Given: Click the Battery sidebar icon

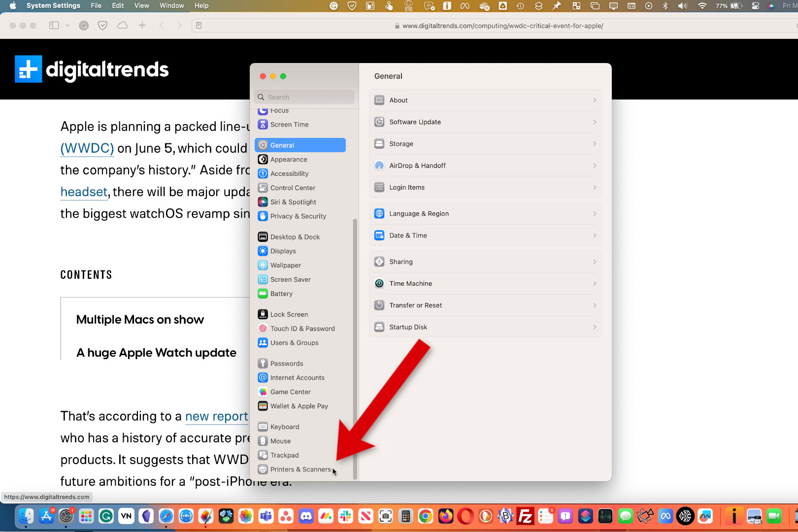Looking at the screenshot, I should (263, 294).
